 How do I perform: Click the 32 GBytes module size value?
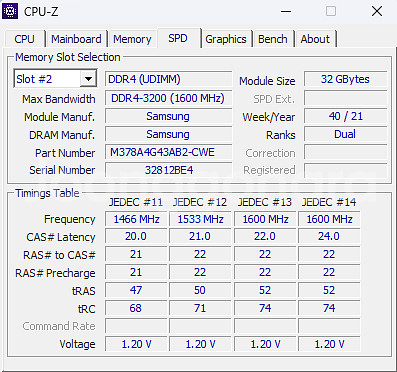point(345,79)
